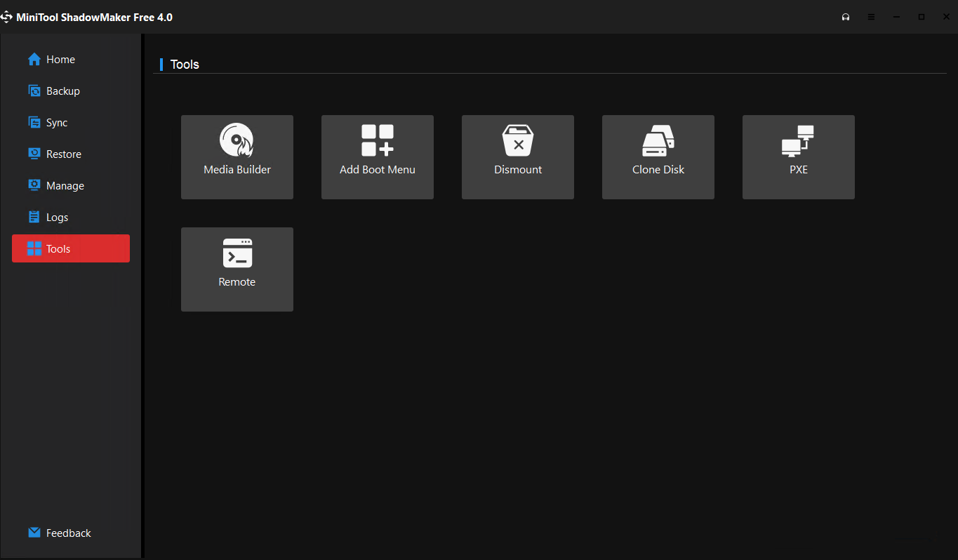Image resolution: width=958 pixels, height=560 pixels.
Task: Minimize the ShadowMaker window
Action: (x=896, y=18)
